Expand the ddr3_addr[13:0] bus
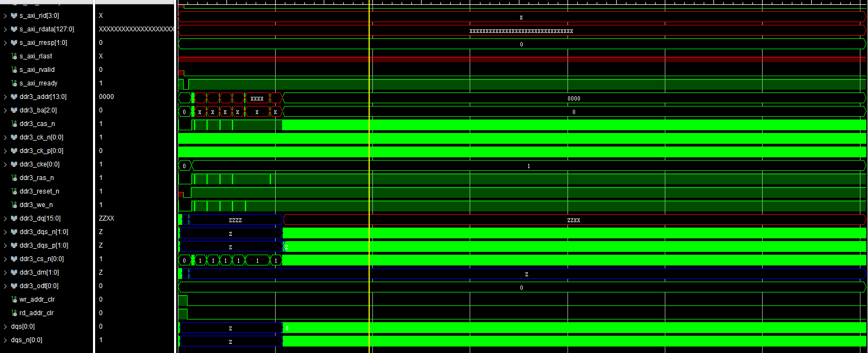Image resolution: width=868 pixels, height=353 pixels. [5, 97]
